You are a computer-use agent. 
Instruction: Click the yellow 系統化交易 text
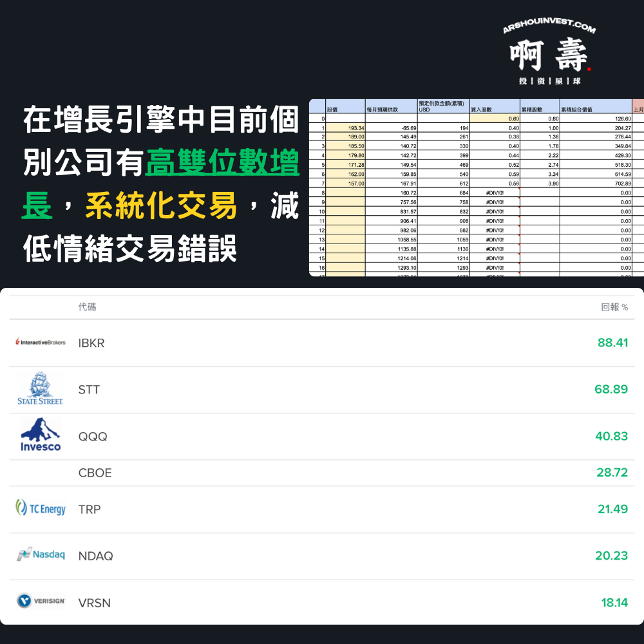(x=161, y=206)
